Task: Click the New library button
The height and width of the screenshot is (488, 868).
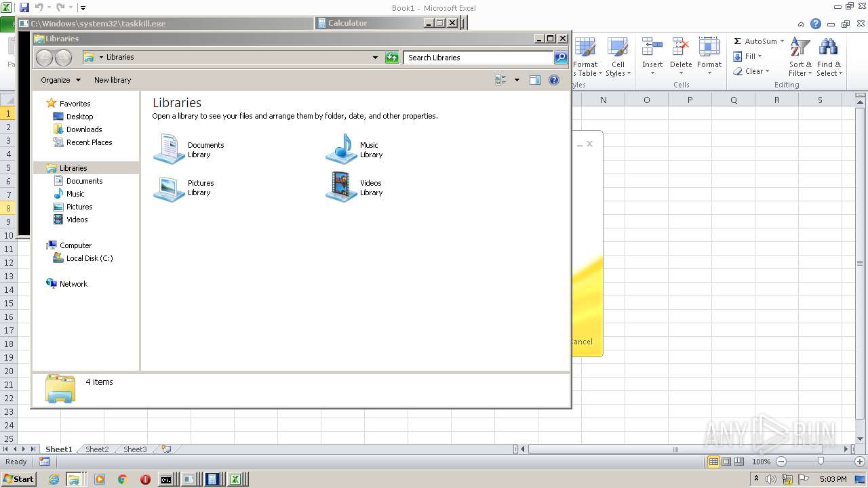Action: click(x=113, y=80)
